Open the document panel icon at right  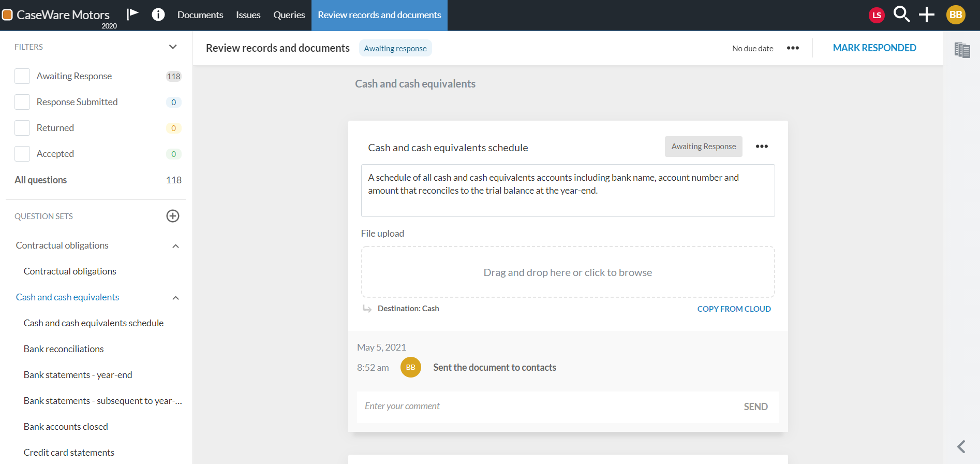pos(962,50)
